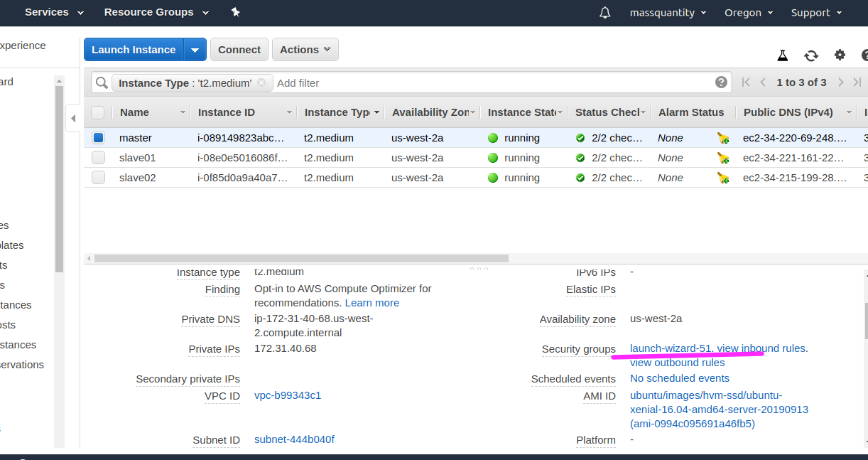868x460 pixels.
Task: Select the slave01 instance checkbox
Action: coord(98,158)
